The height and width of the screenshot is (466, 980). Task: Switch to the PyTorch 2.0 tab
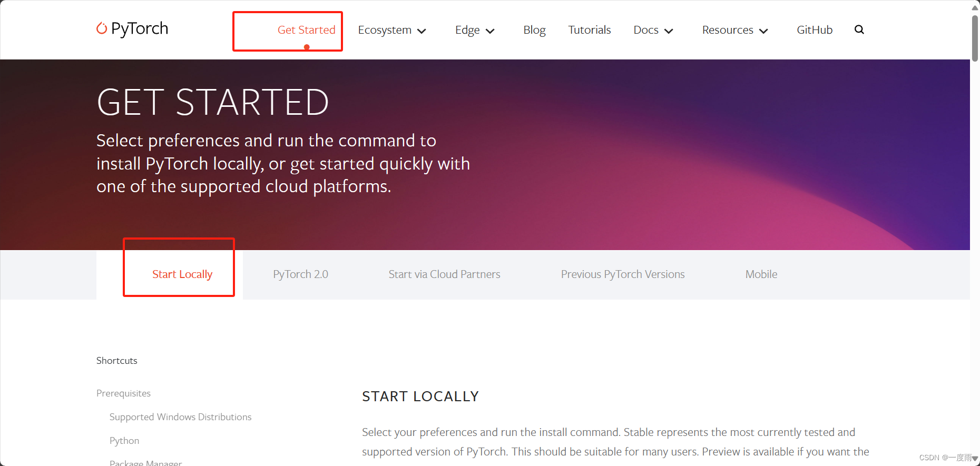click(x=300, y=274)
